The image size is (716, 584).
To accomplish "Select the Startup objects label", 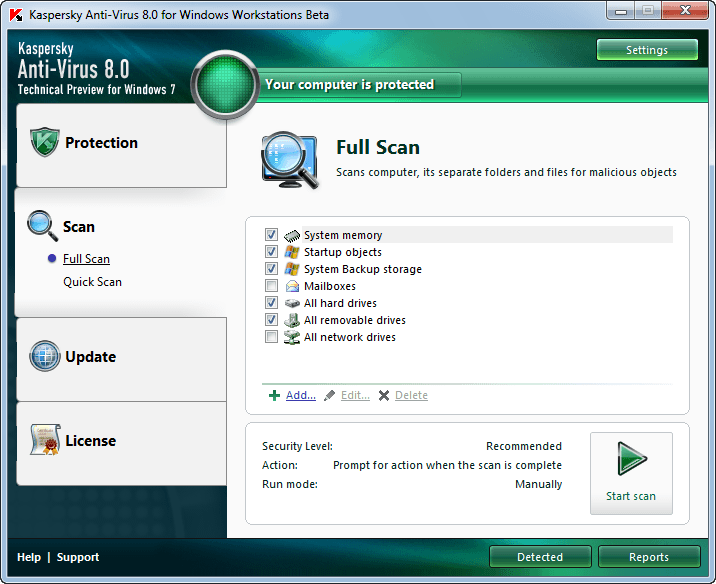I will (343, 252).
